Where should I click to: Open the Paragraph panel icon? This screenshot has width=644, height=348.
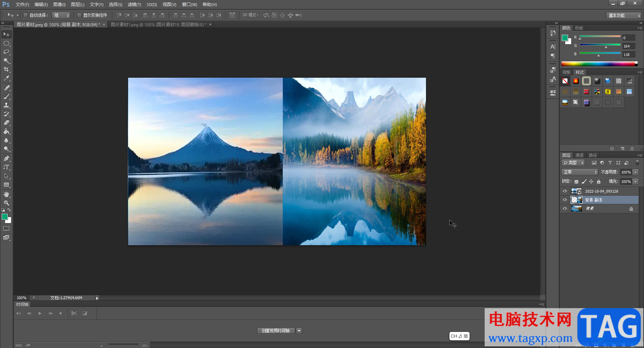553,56
